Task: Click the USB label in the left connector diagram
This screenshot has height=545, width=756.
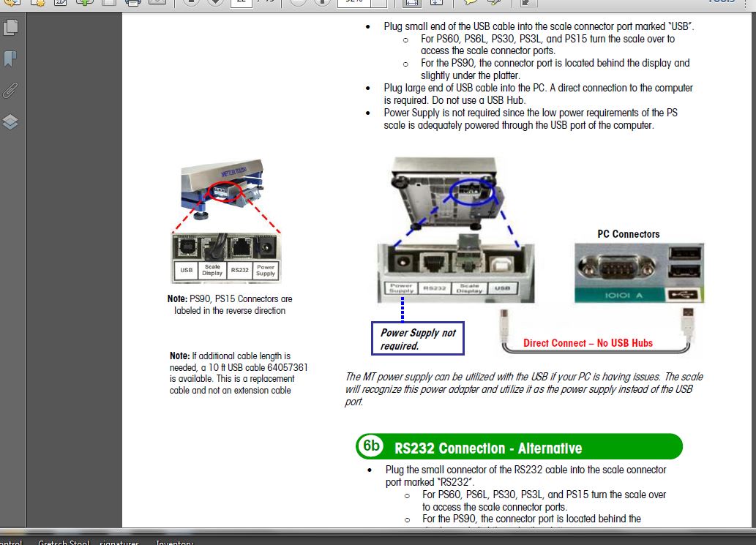Action: coord(186,270)
